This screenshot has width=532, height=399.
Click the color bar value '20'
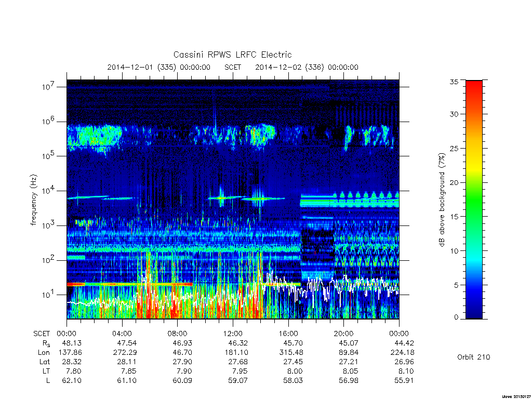[454, 182]
